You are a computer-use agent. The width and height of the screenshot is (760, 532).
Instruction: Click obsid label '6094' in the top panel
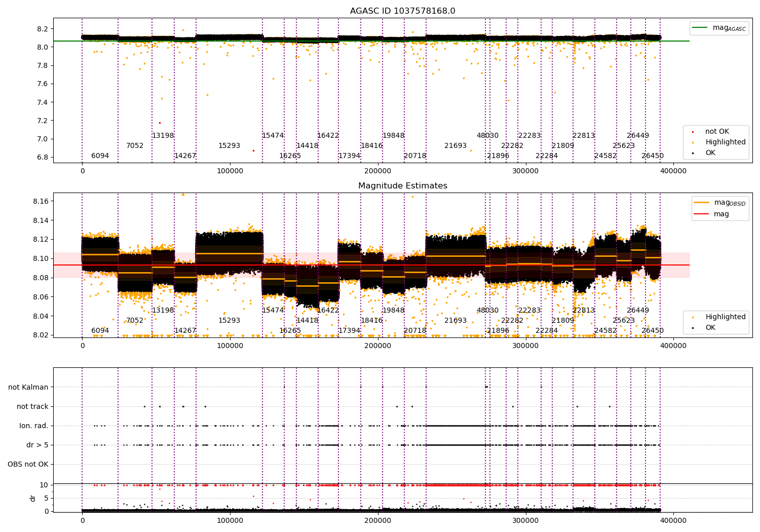[100, 156]
